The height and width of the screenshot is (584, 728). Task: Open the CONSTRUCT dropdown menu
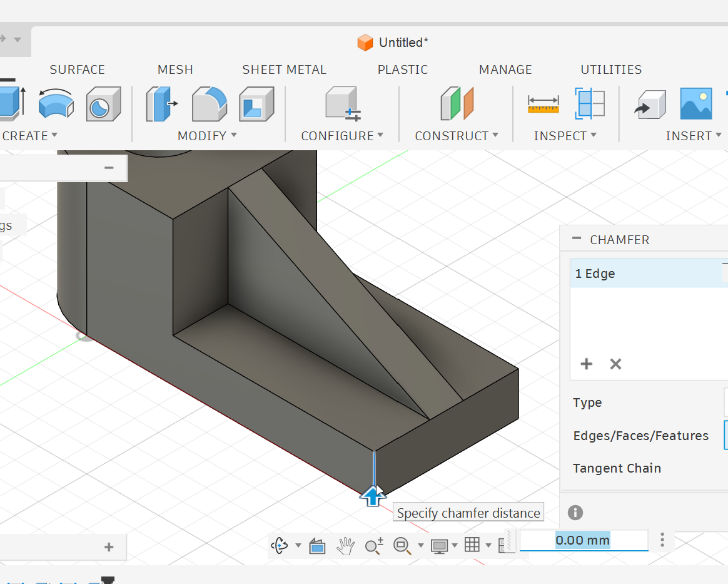point(457,136)
